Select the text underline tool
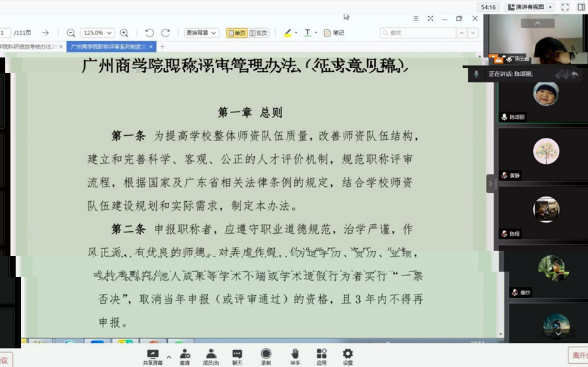 pos(308,33)
